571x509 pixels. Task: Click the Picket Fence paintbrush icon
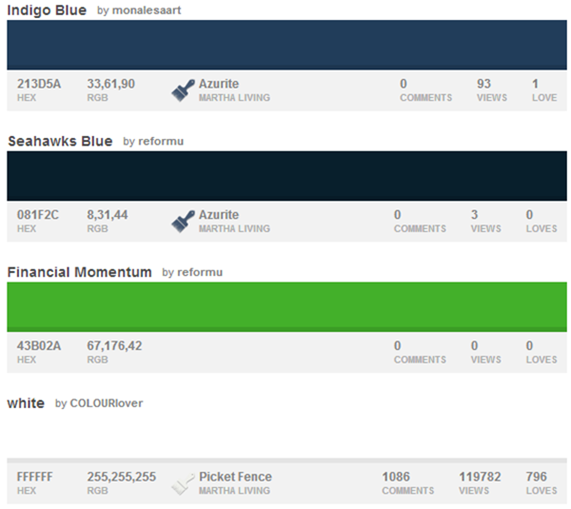coord(183,484)
